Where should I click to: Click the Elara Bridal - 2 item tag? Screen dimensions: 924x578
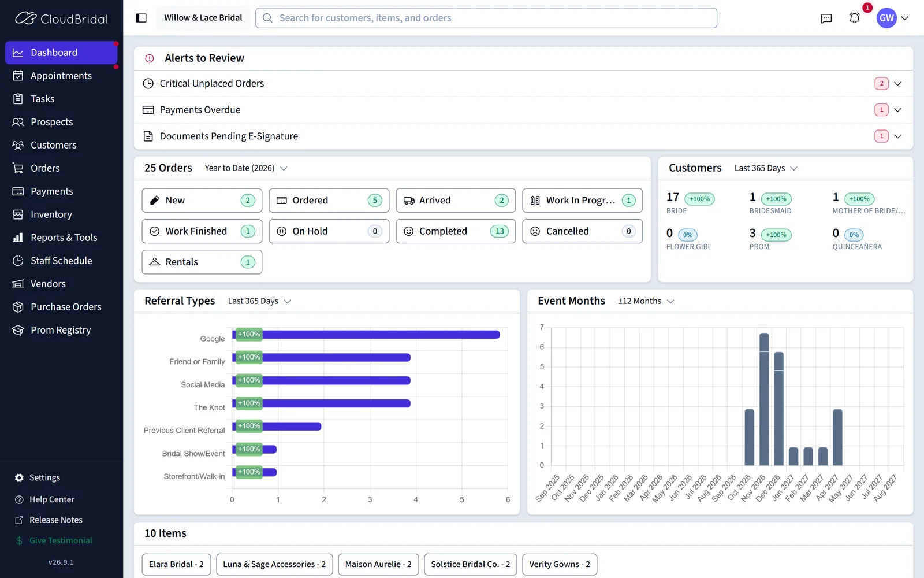pos(176,564)
